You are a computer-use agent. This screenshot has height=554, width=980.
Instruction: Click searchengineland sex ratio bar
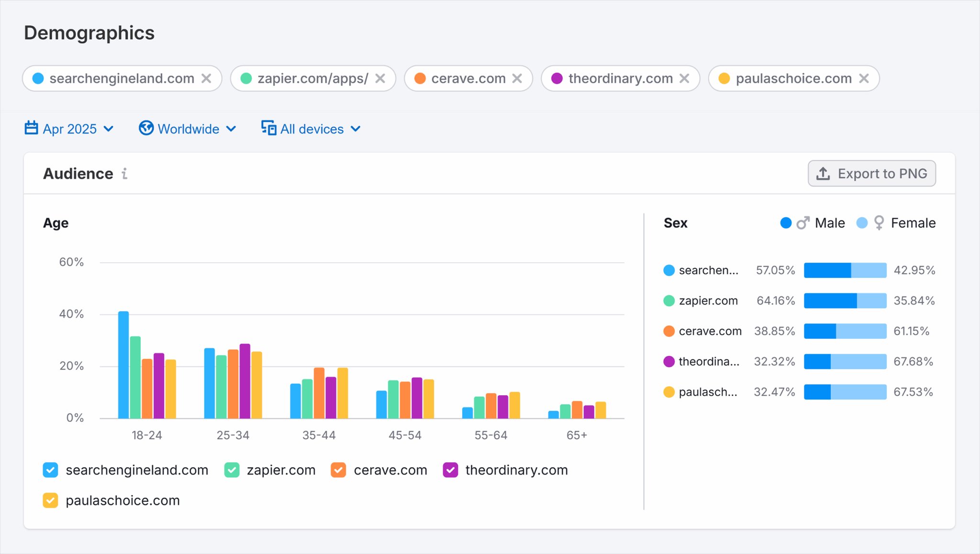(845, 270)
